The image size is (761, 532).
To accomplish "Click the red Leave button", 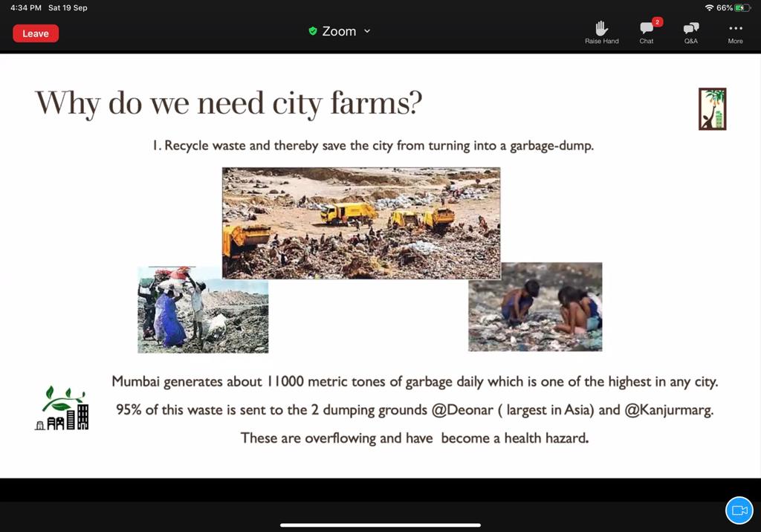I will [x=36, y=33].
